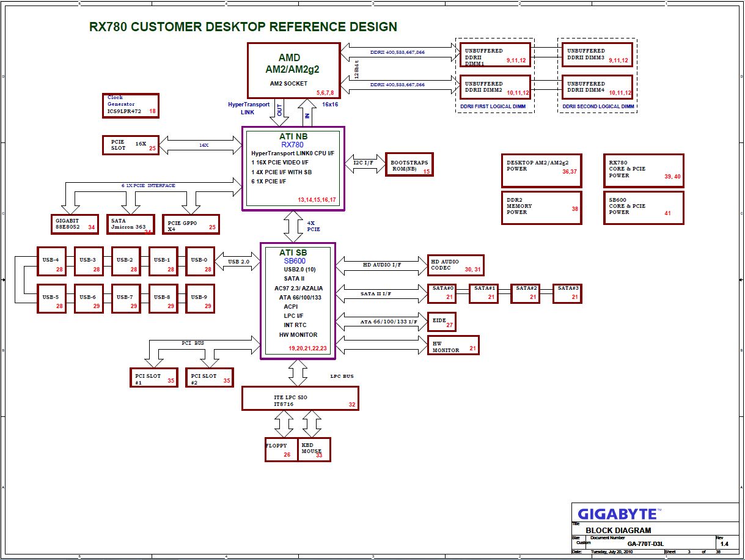Click the UNBUFFERED DDRII DIMM1 block
The image size is (745, 560).
click(x=495, y=54)
